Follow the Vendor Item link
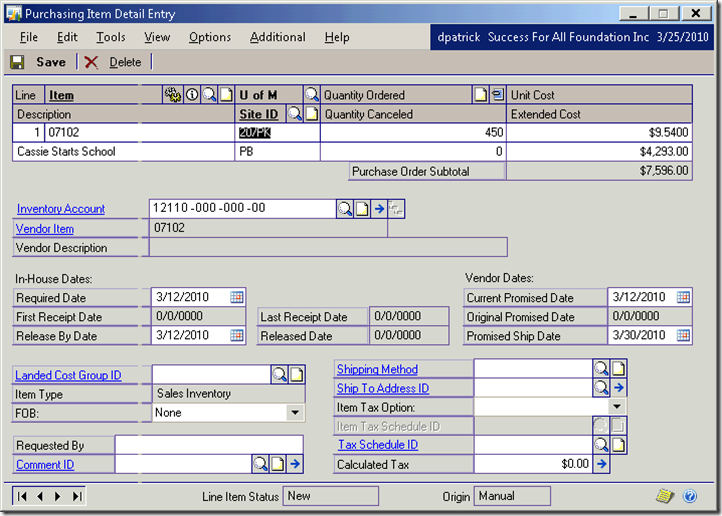Screen dimensions: 722x516 tap(45, 229)
